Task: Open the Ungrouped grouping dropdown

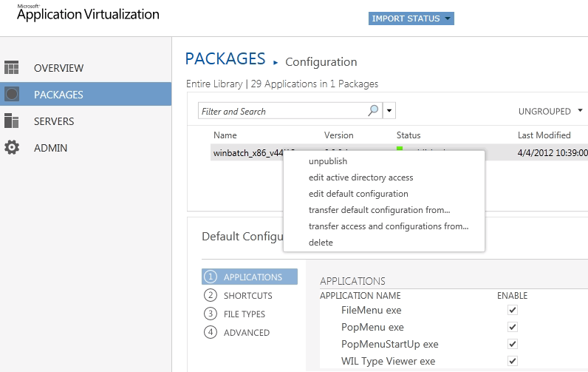Action: click(550, 111)
